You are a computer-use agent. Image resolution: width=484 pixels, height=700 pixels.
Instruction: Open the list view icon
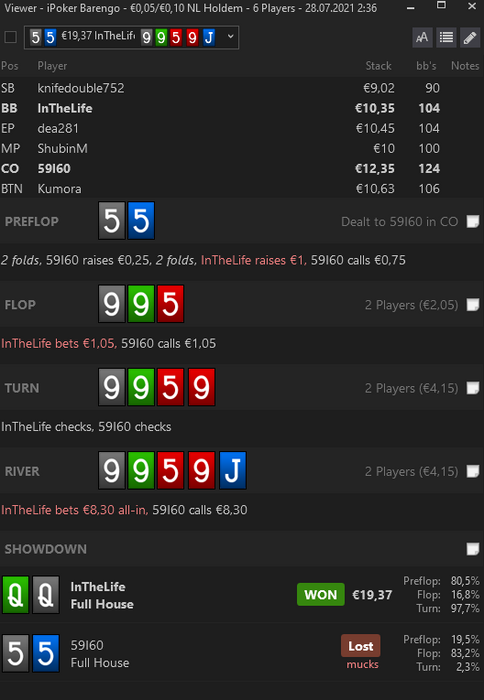[446, 38]
